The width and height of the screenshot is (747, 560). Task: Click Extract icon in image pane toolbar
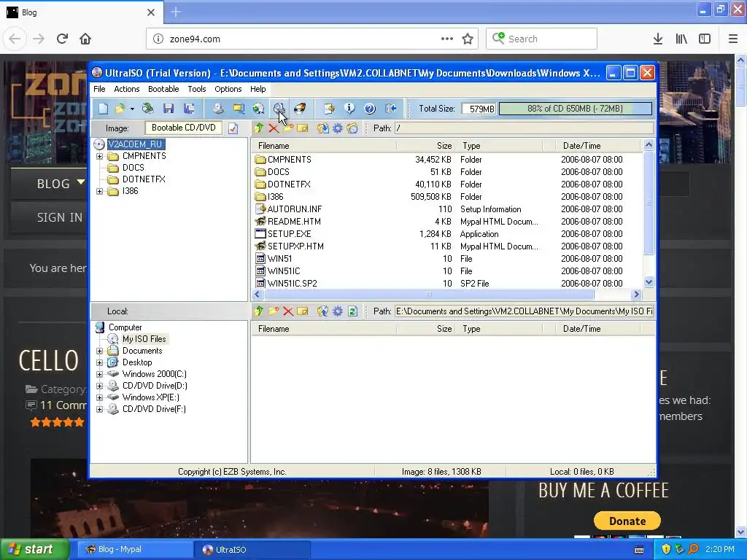[x=322, y=128]
